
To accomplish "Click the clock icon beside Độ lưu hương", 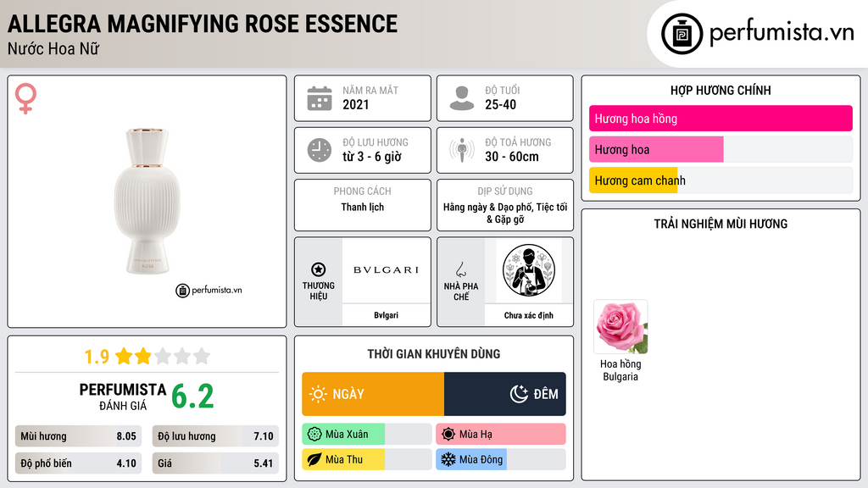I will click(x=320, y=150).
